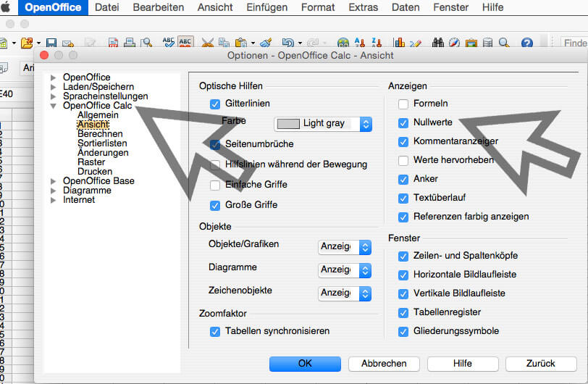Click the Cut scissors icon

207,43
